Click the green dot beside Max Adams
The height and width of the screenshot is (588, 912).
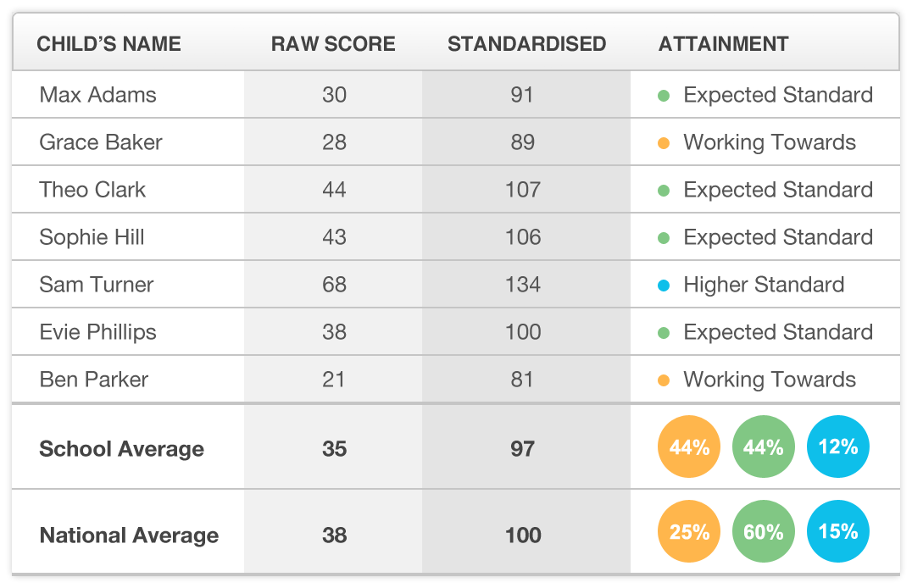665,95
